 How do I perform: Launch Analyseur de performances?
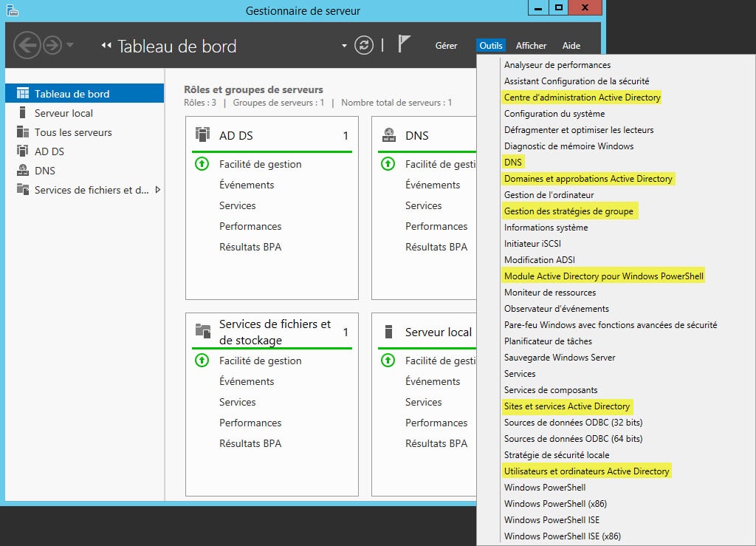coord(557,64)
